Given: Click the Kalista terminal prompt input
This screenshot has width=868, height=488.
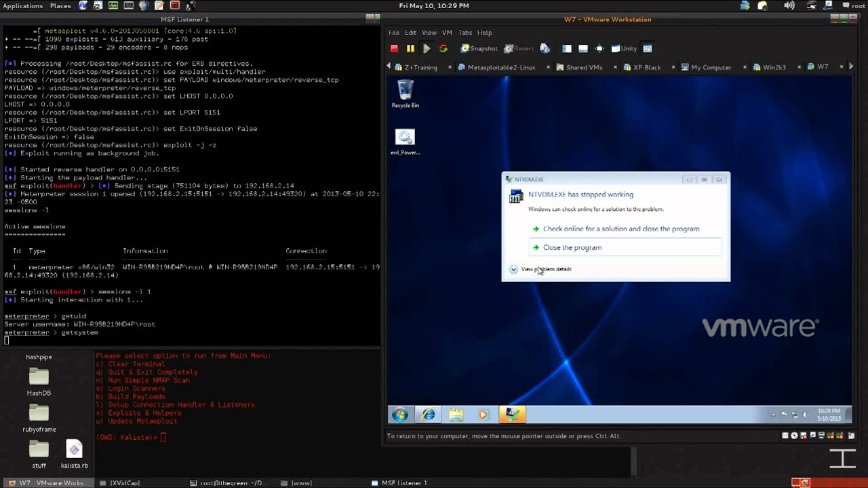Looking at the screenshot, I should (x=163, y=437).
